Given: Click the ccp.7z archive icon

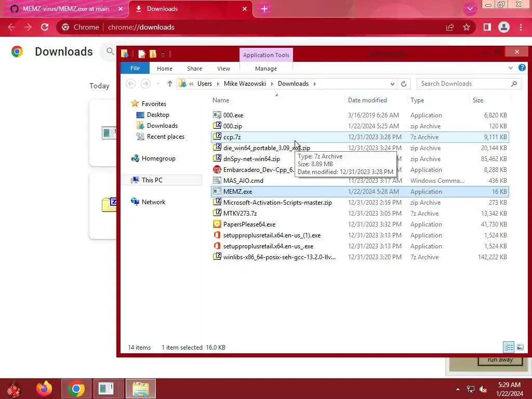Looking at the screenshot, I should click(217, 137).
